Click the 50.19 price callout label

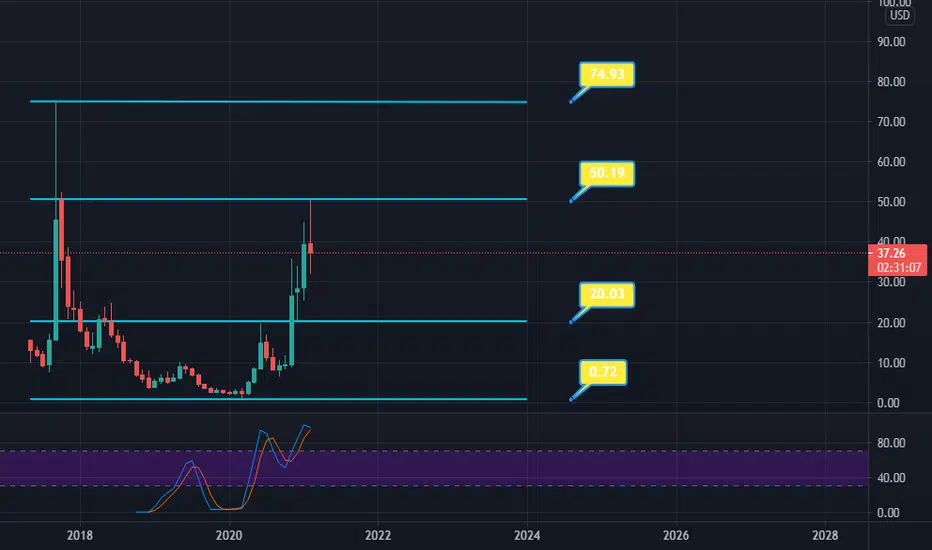pos(607,174)
